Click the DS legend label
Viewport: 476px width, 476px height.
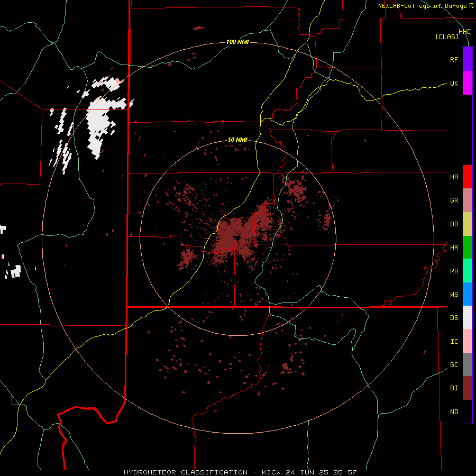click(454, 318)
